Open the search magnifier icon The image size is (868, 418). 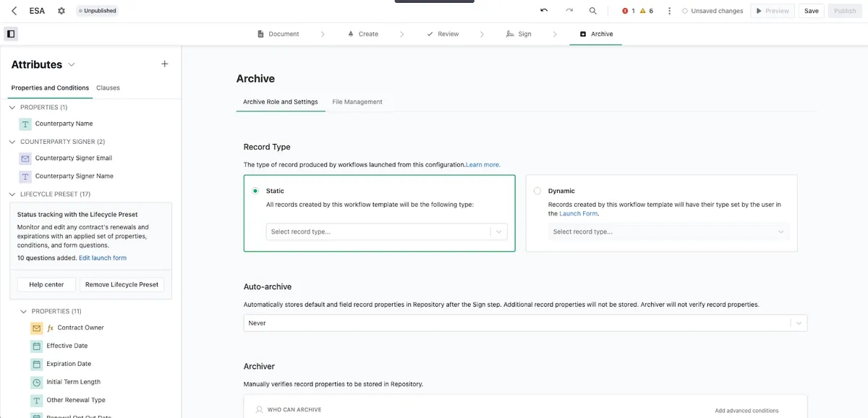point(593,11)
